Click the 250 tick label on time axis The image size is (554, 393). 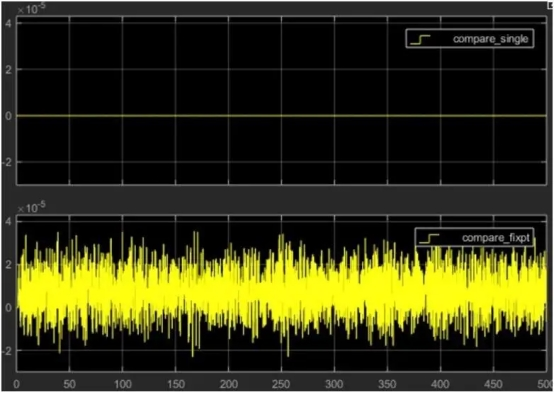click(x=281, y=384)
